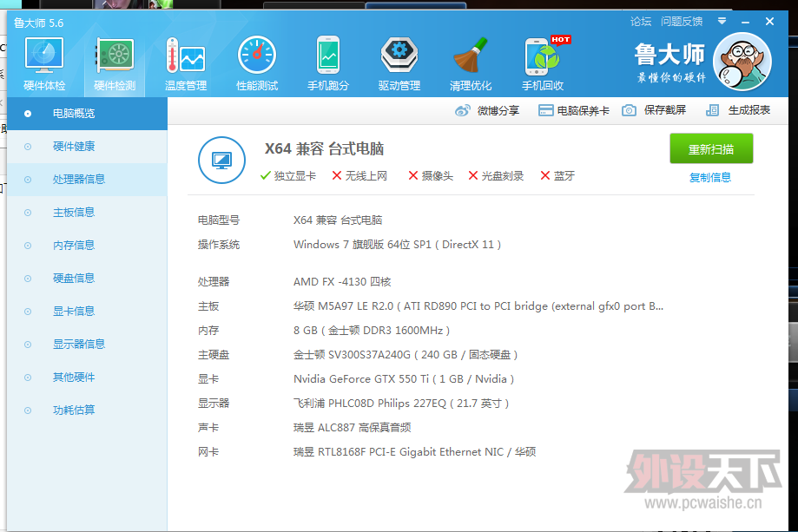Select 电脑概览 in sidebar
Screen dimensions: 798x532
(87, 114)
